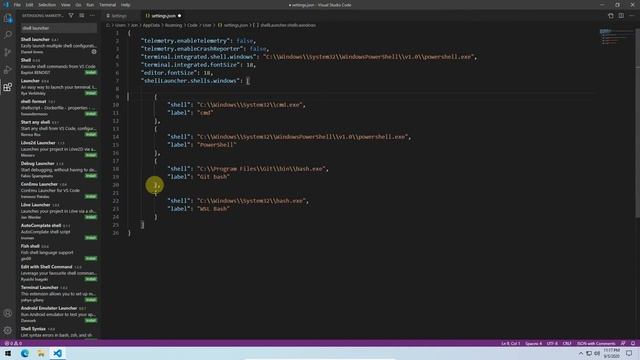Screen dimensions: 640x360
Task: Install the shell-format extension
Action: tap(91, 113)
